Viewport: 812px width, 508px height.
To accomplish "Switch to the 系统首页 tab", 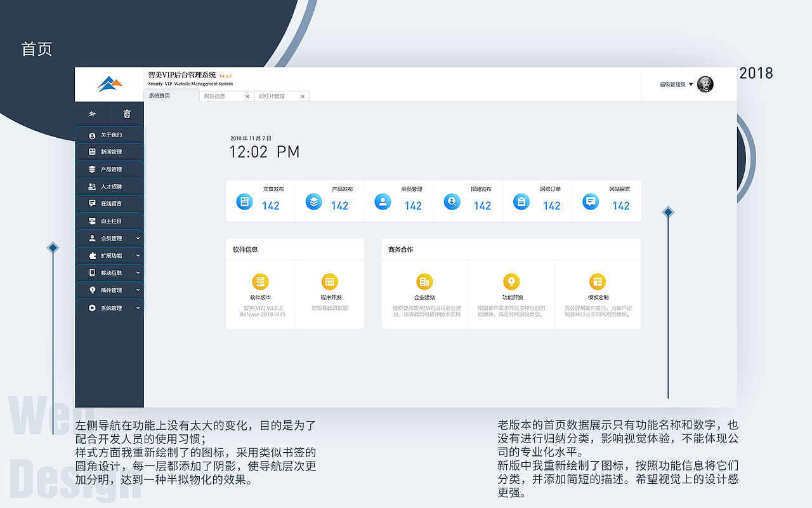I will 171,96.
